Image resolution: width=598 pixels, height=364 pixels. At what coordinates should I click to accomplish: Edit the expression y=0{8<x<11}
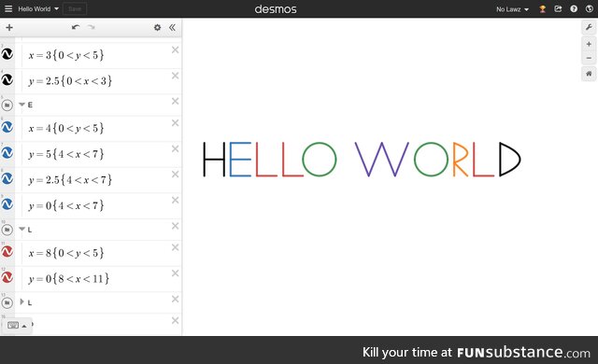(x=68, y=279)
